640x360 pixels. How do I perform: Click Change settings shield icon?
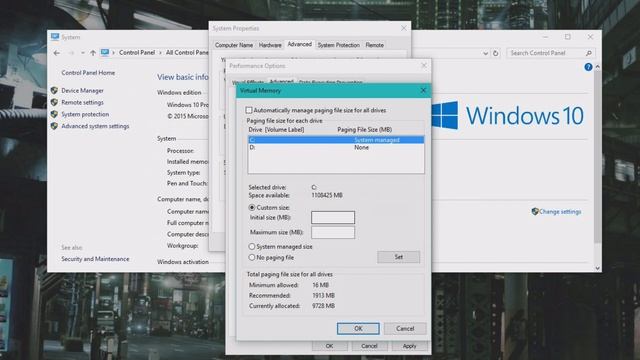click(535, 211)
